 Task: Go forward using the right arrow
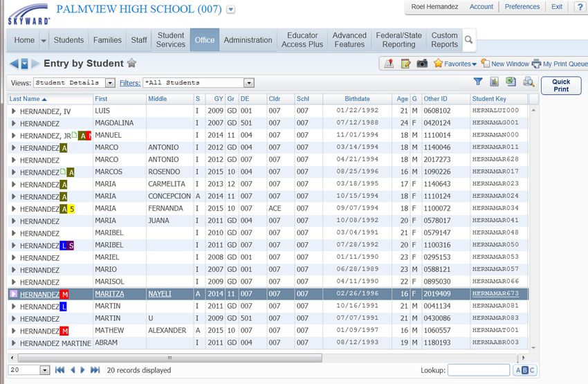tap(35, 64)
